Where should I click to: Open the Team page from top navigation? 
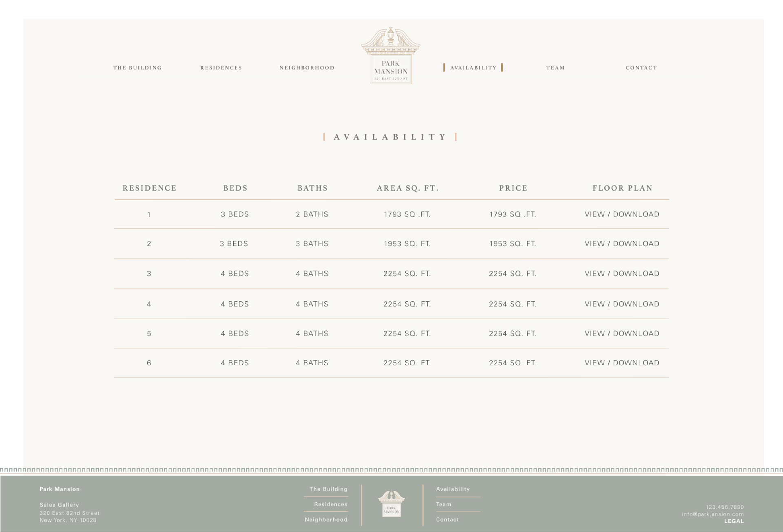555,68
